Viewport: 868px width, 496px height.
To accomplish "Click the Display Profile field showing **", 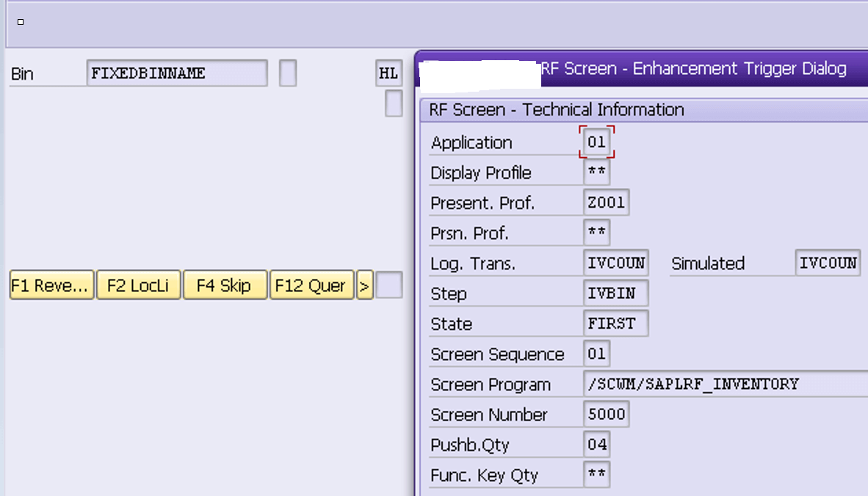I will [596, 172].
